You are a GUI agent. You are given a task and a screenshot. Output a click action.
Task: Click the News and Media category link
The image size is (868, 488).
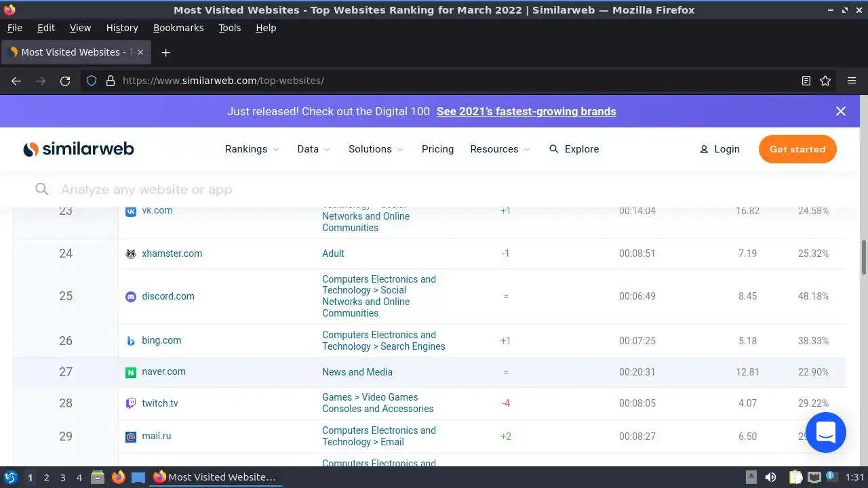pos(357,372)
